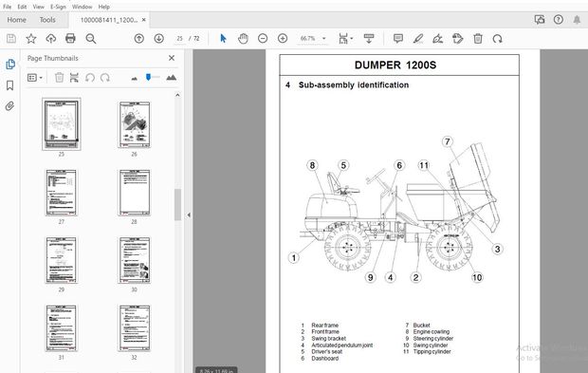Click the Save file icon
The width and height of the screenshot is (588, 373).
11,38
